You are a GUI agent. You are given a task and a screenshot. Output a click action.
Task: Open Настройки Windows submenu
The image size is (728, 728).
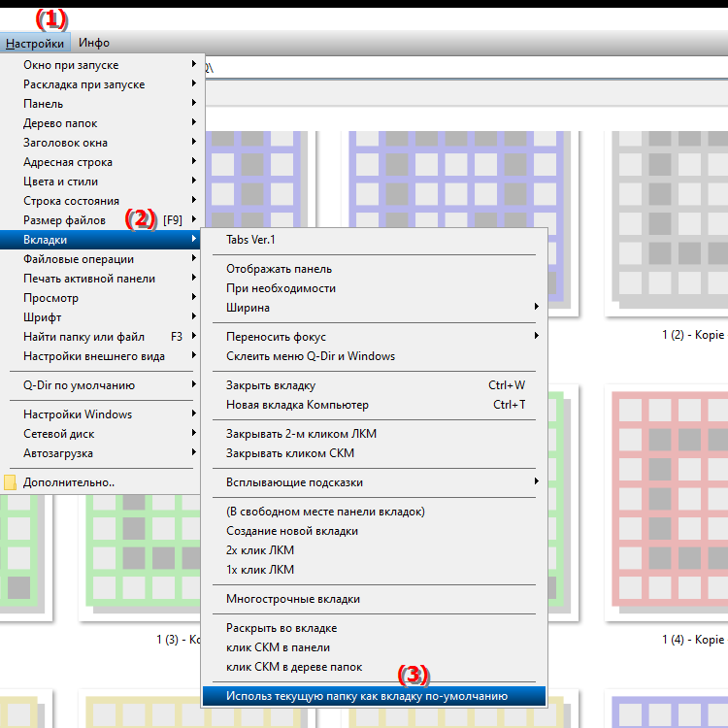tap(100, 414)
